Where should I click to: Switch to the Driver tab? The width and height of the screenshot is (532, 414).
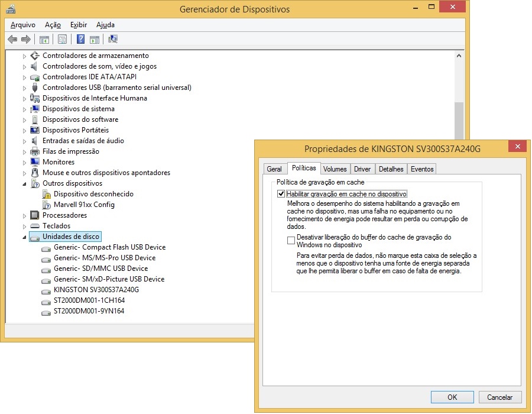362,169
